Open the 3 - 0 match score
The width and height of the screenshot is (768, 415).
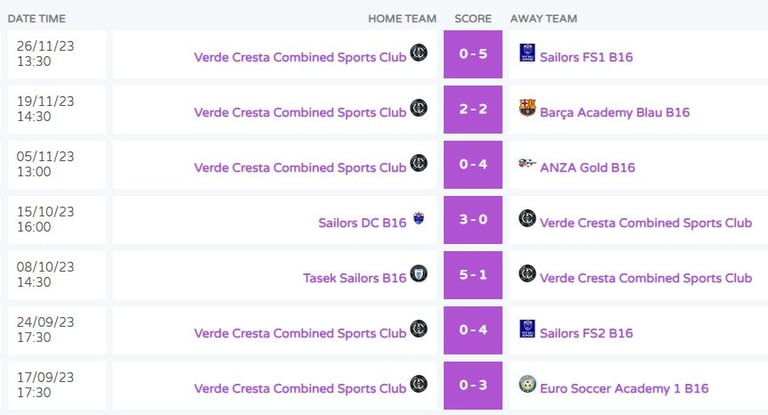pyautogui.click(x=473, y=220)
